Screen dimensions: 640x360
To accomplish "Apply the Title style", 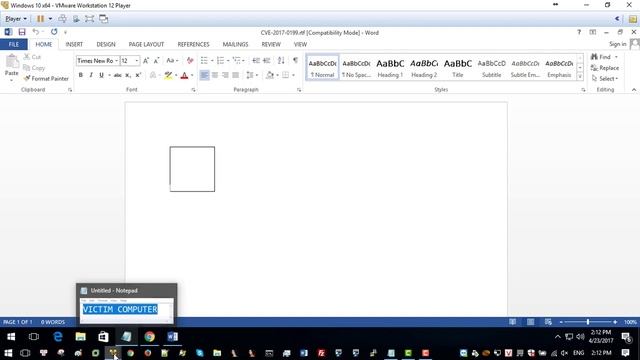I will (x=458, y=68).
